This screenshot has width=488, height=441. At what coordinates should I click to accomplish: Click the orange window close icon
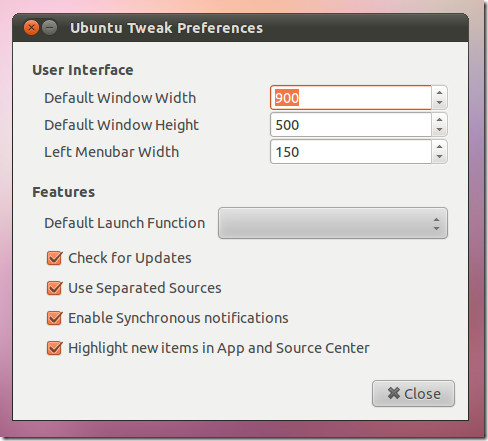(31, 28)
